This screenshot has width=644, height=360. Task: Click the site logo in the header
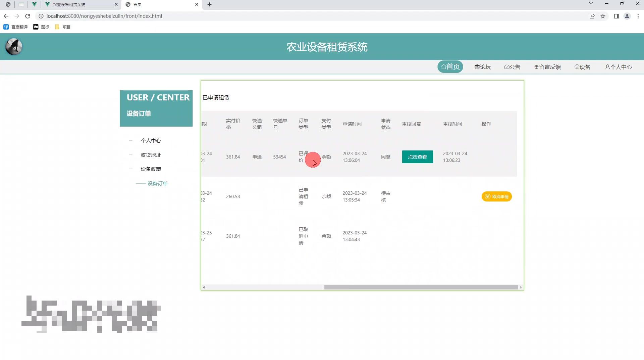(13, 47)
